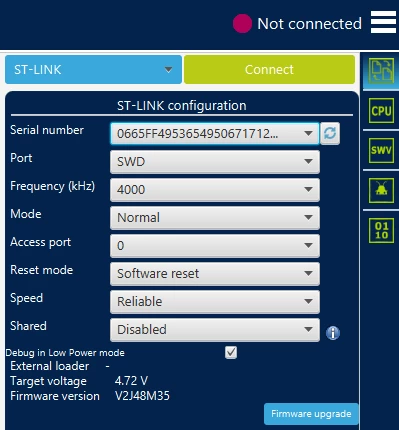Click the Serial number label
Screen dimensions: 399x430
(47, 130)
